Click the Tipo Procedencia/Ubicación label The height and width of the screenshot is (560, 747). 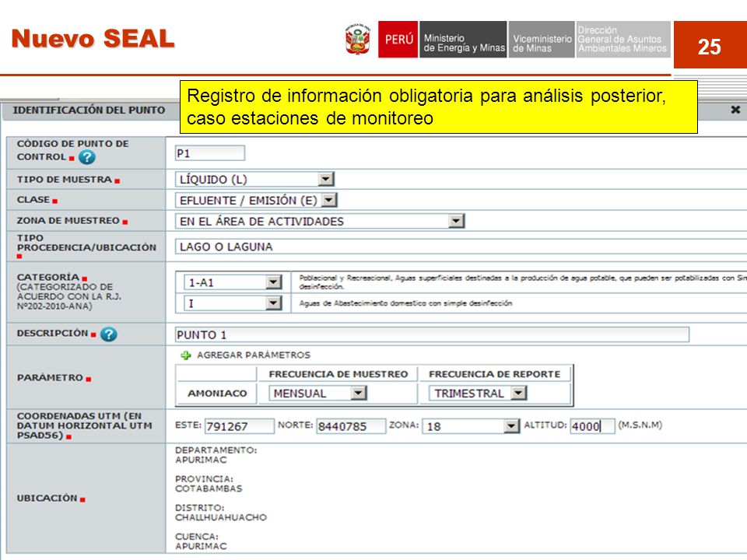click(x=86, y=243)
